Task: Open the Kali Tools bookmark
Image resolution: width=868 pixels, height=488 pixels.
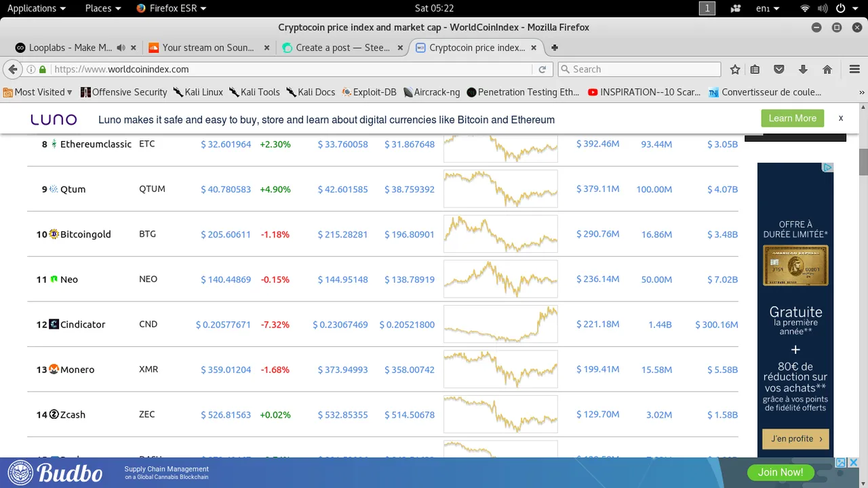Action: click(x=254, y=92)
